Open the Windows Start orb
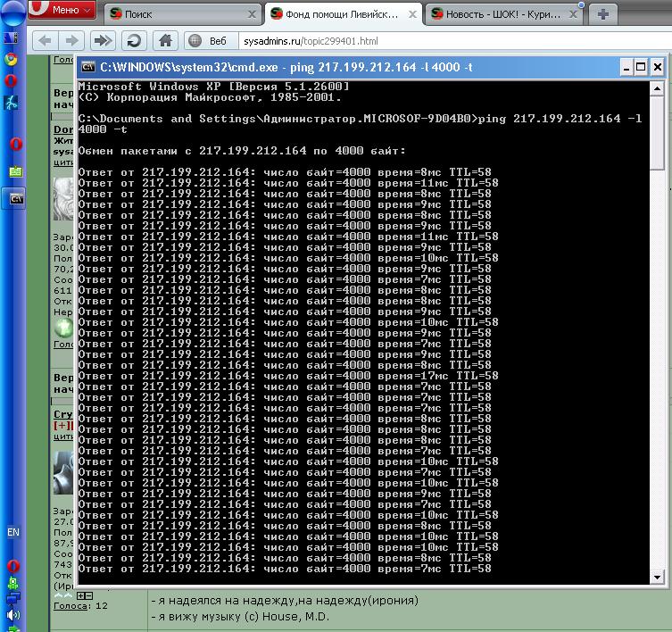 pos(12,13)
